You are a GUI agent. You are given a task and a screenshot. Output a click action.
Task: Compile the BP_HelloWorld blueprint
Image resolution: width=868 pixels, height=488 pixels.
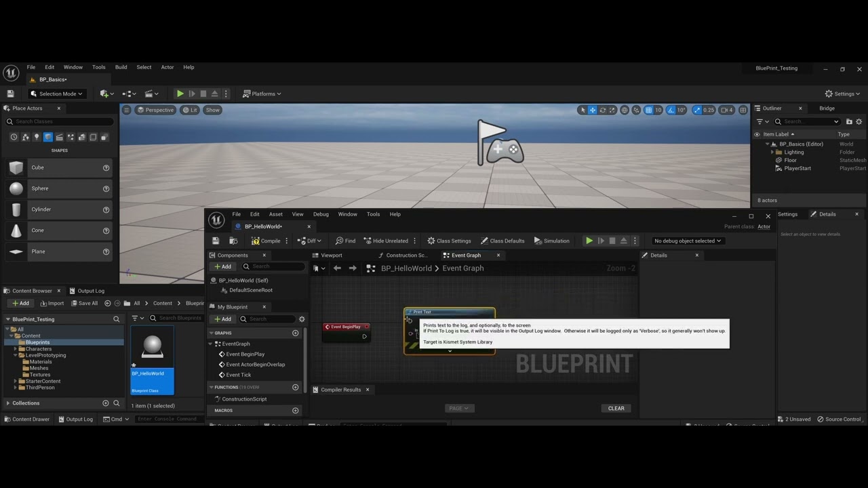click(x=266, y=241)
